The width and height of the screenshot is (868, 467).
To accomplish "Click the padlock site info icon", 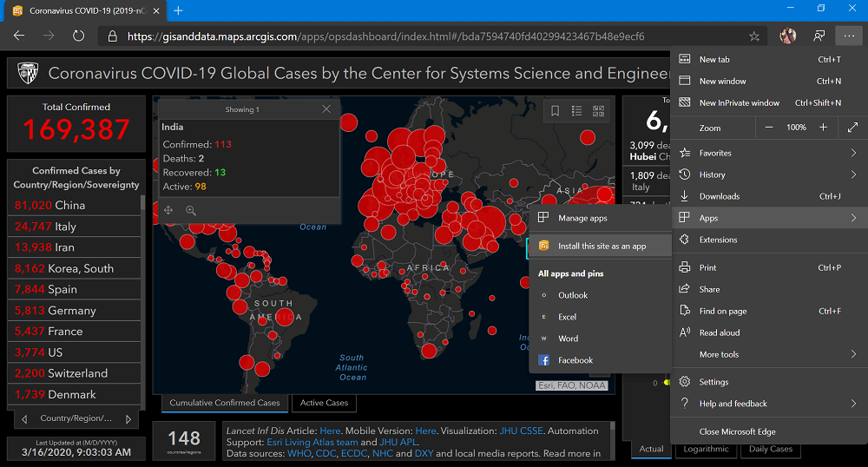I will point(112,36).
